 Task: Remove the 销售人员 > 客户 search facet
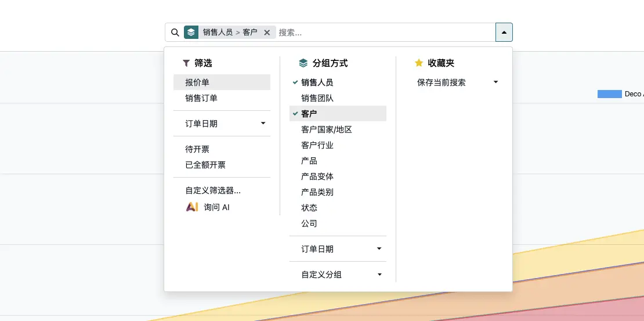267,33
